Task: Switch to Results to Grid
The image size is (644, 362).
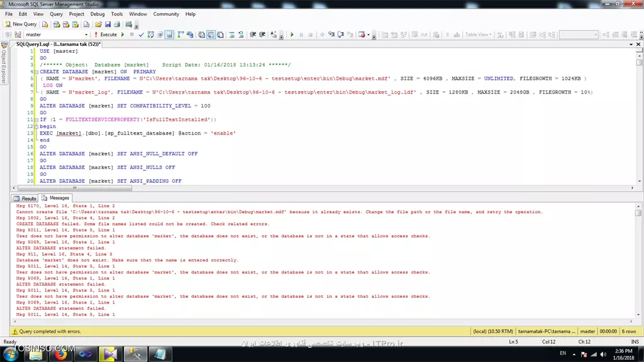Action: click(x=211, y=35)
